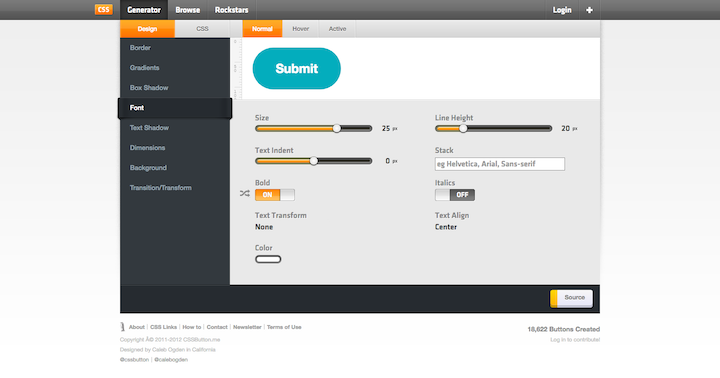
Task: Click the Login link
Action: (562, 10)
